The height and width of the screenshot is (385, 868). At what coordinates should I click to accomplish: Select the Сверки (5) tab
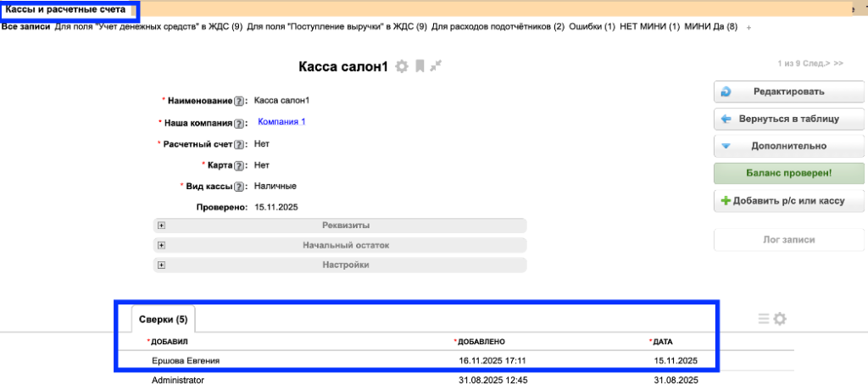tap(164, 320)
